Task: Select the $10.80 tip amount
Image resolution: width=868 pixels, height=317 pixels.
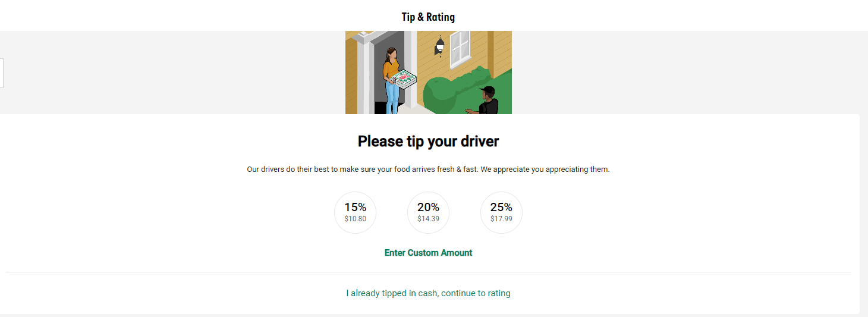Action: pos(356,219)
